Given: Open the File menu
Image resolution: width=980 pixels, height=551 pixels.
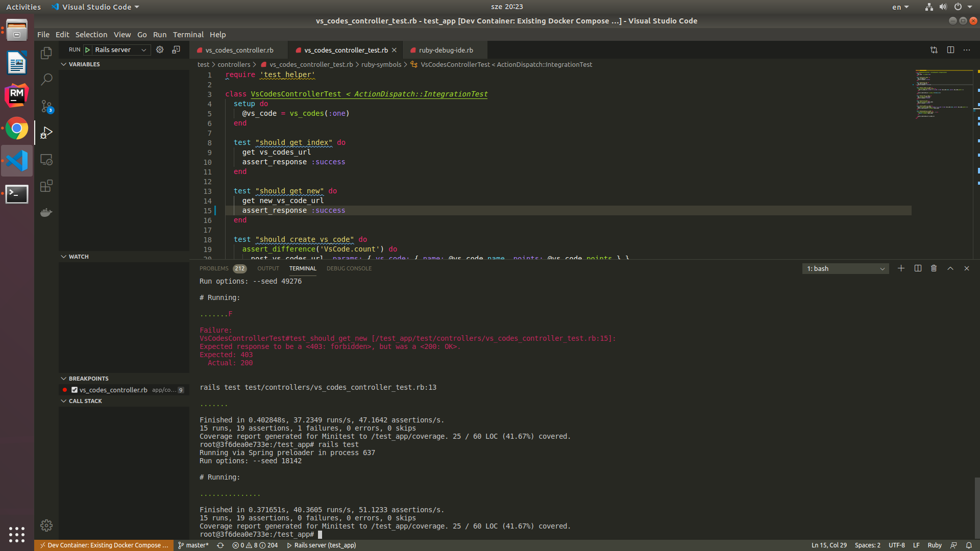Looking at the screenshot, I should tap(43, 35).
